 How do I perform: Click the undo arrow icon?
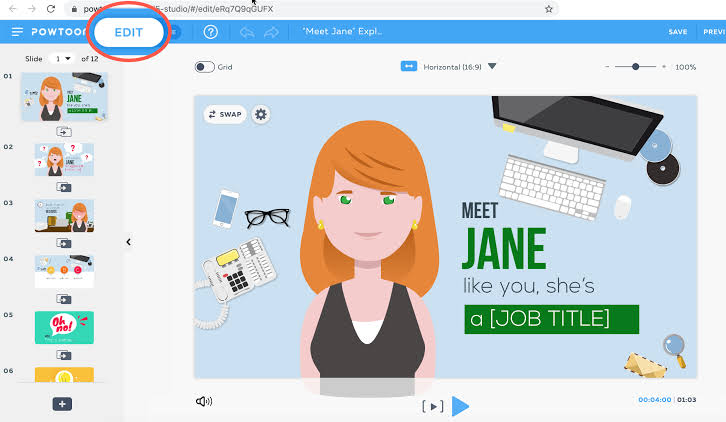coord(247,32)
